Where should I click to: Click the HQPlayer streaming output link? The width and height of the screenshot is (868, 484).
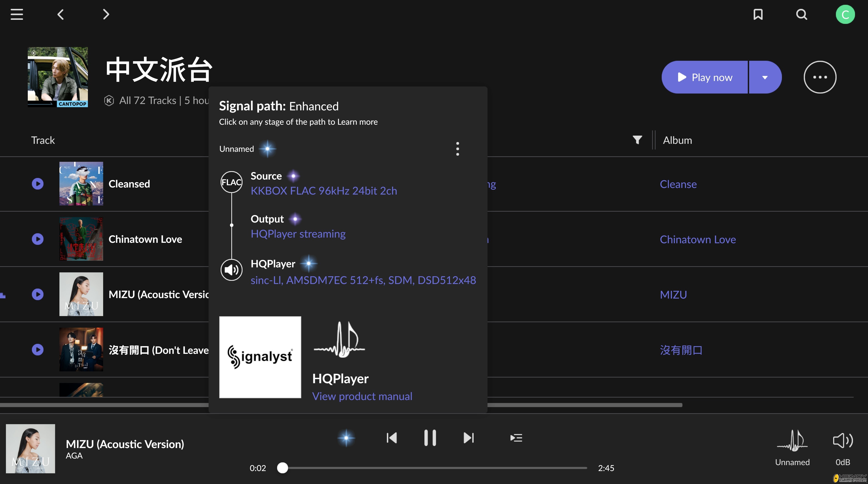[298, 234]
